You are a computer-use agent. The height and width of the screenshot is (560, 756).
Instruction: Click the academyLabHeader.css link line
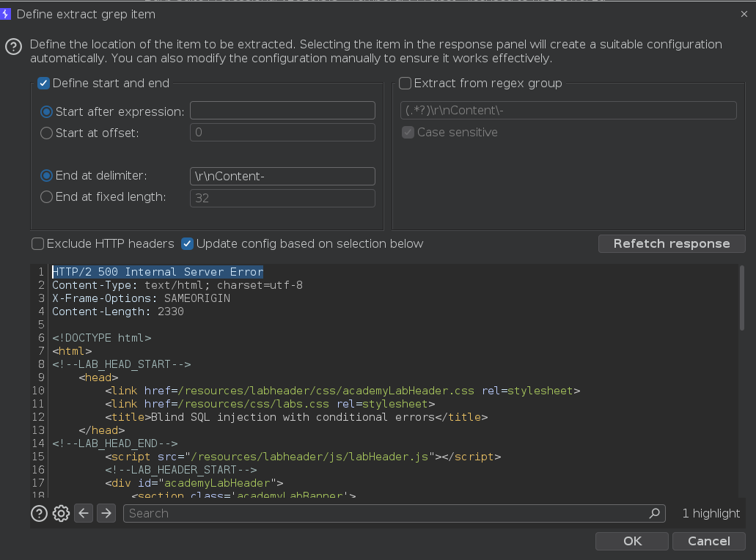pyautogui.click(x=343, y=391)
